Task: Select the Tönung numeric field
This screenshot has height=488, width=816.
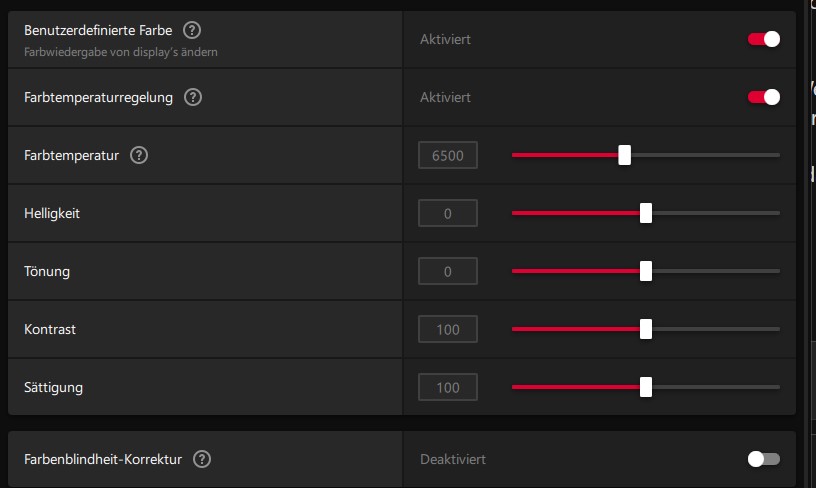Action: pos(448,271)
